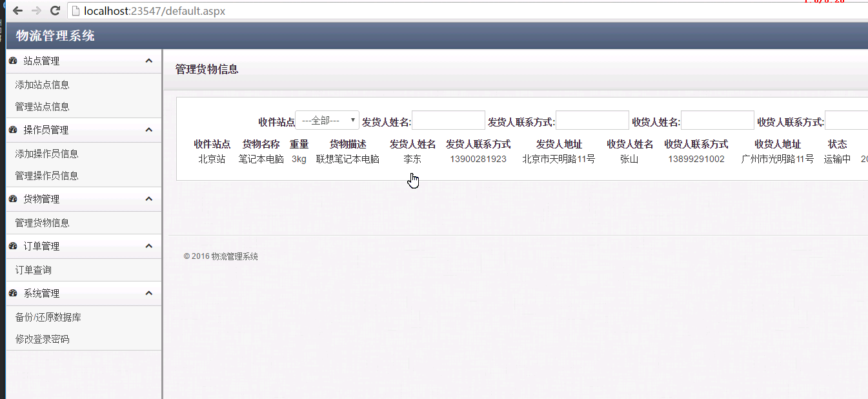Click the page icon in address bar
Image resolution: width=868 pixels, height=399 pixels.
76,11
